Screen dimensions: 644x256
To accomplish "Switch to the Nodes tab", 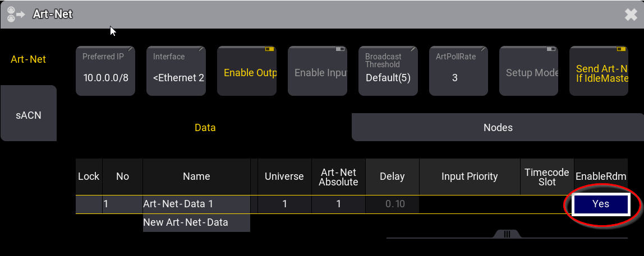I will [x=498, y=128].
